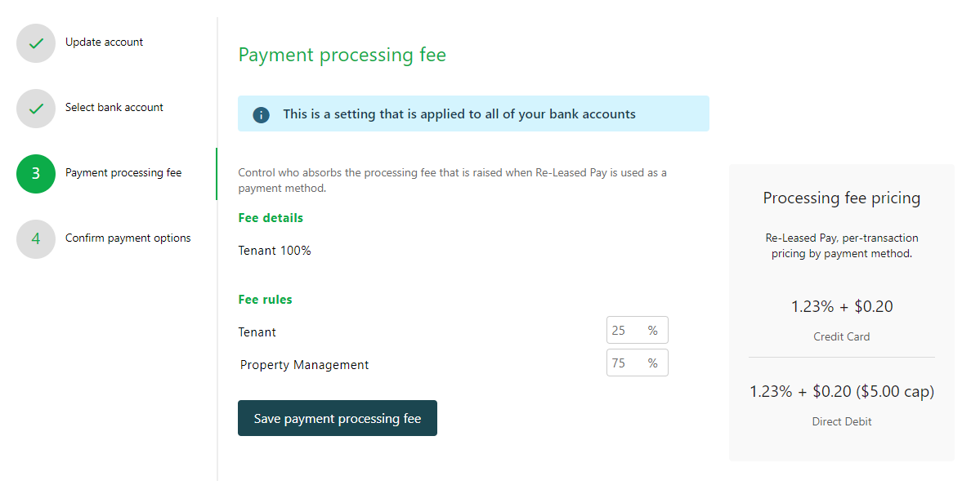Click the Direct Debit pricing rate
Image resolution: width=980 pixels, height=494 pixels.
pos(841,392)
